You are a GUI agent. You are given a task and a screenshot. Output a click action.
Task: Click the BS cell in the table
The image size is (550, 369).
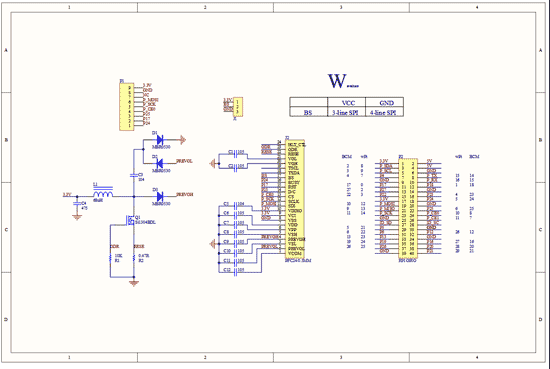309,112
